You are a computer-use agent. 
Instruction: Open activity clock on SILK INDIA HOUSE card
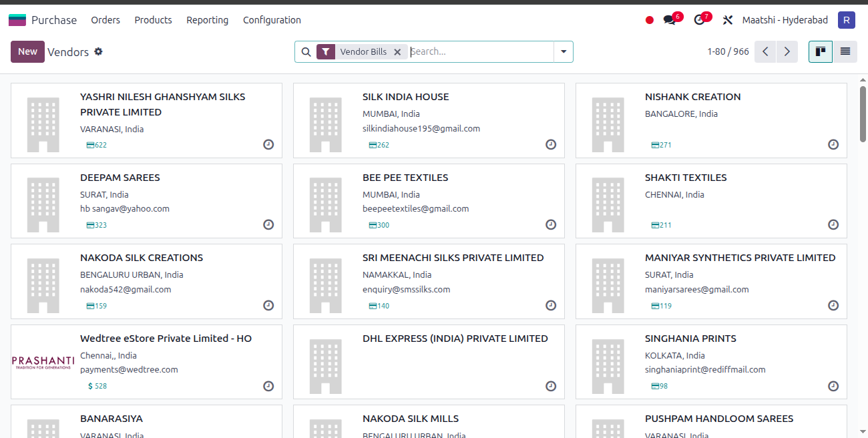(x=551, y=144)
